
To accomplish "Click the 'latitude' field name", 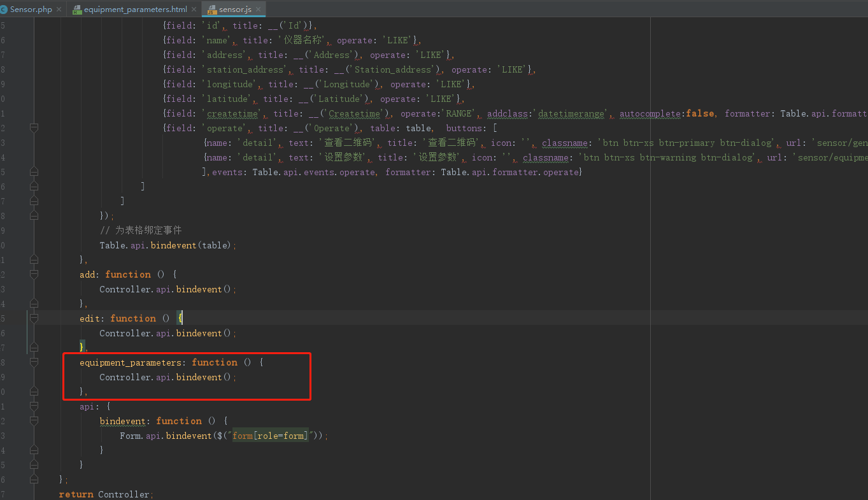I will coord(227,99).
